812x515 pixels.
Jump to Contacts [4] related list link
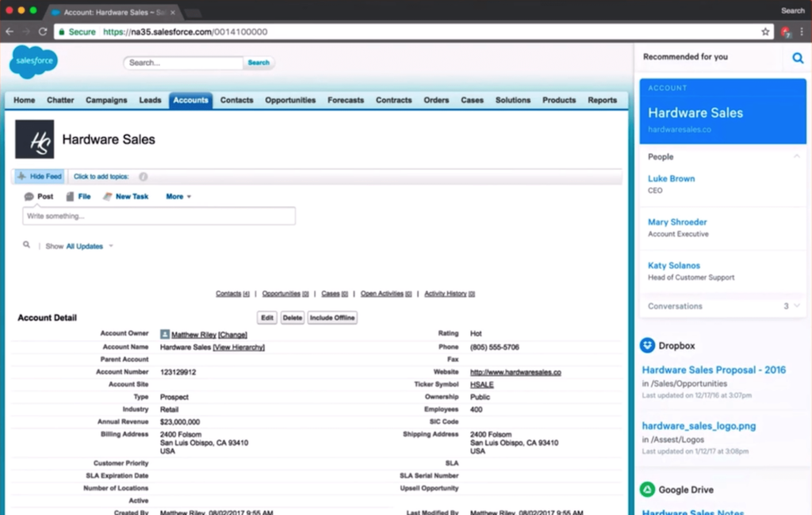(232, 294)
